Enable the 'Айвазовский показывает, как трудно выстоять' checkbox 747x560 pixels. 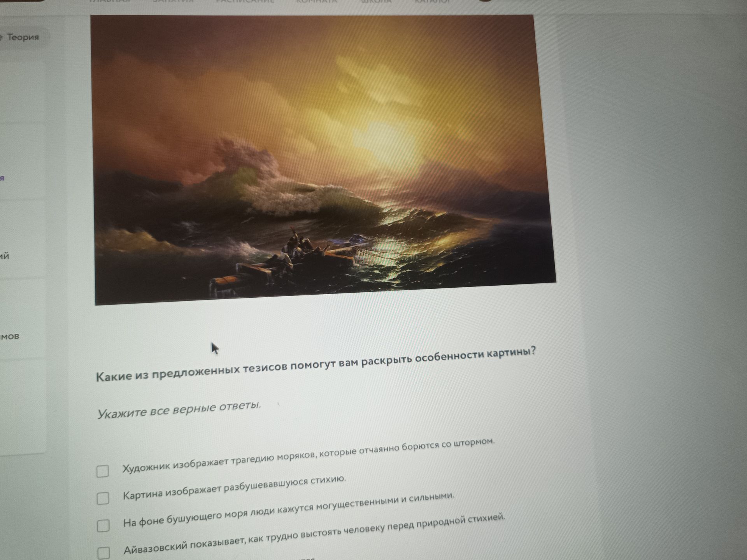click(103, 553)
